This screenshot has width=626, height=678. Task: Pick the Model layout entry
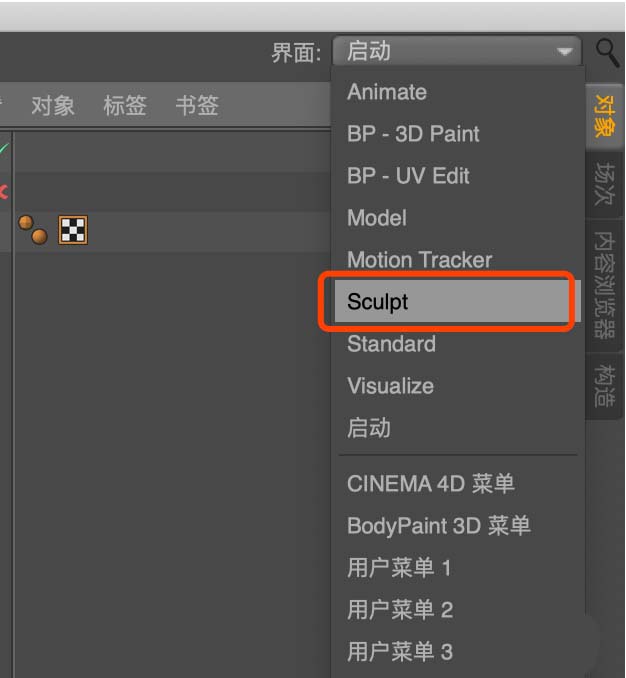(377, 218)
